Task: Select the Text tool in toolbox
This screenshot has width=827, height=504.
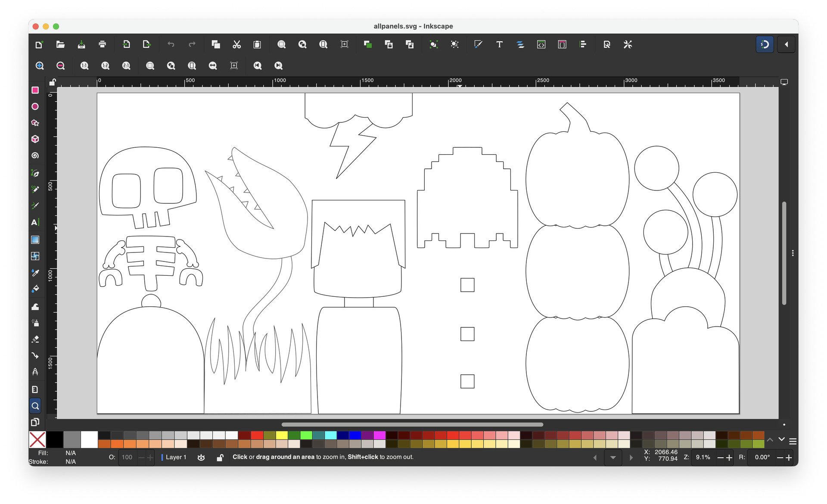Action: point(35,222)
